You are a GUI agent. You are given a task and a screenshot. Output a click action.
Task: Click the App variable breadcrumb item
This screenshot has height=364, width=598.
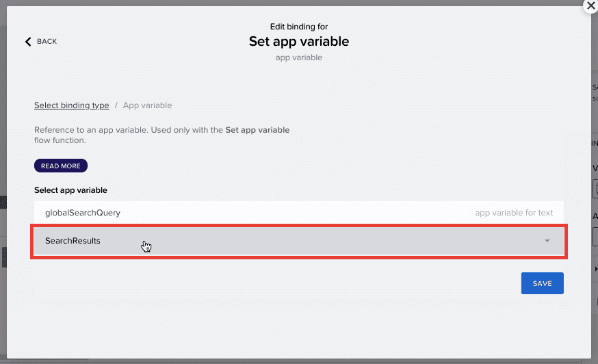click(147, 105)
